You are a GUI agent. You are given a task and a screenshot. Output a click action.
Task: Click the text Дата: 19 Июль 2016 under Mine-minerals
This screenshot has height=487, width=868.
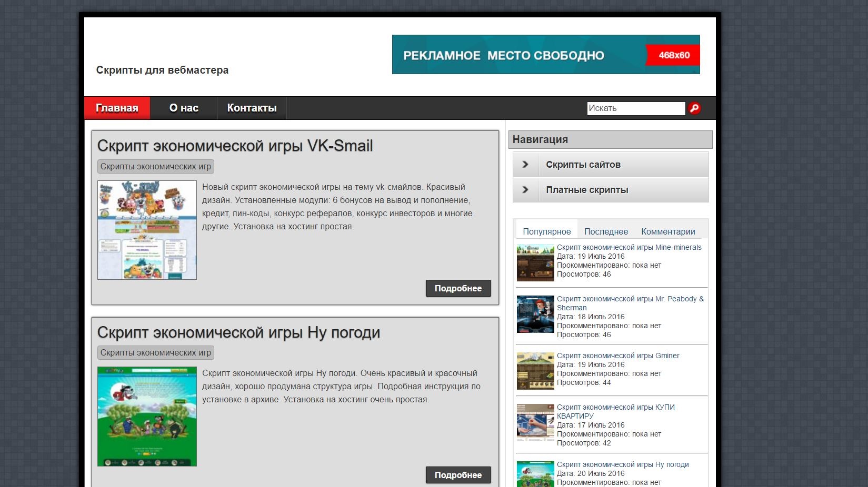coord(591,256)
